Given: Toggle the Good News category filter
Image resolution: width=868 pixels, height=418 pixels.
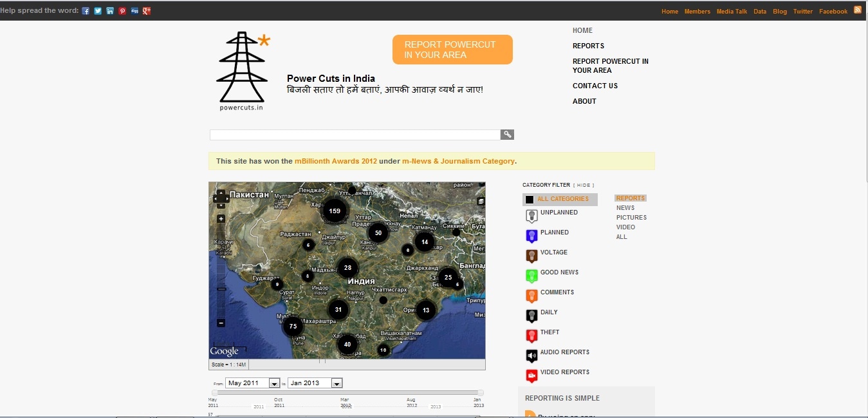Looking at the screenshot, I should click(x=559, y=272).
